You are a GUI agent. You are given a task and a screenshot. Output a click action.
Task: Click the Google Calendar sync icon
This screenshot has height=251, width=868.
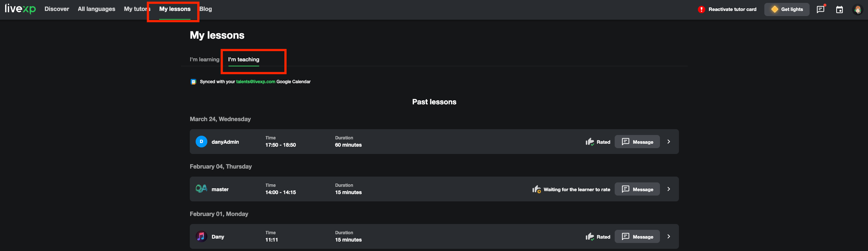point(193,82)
